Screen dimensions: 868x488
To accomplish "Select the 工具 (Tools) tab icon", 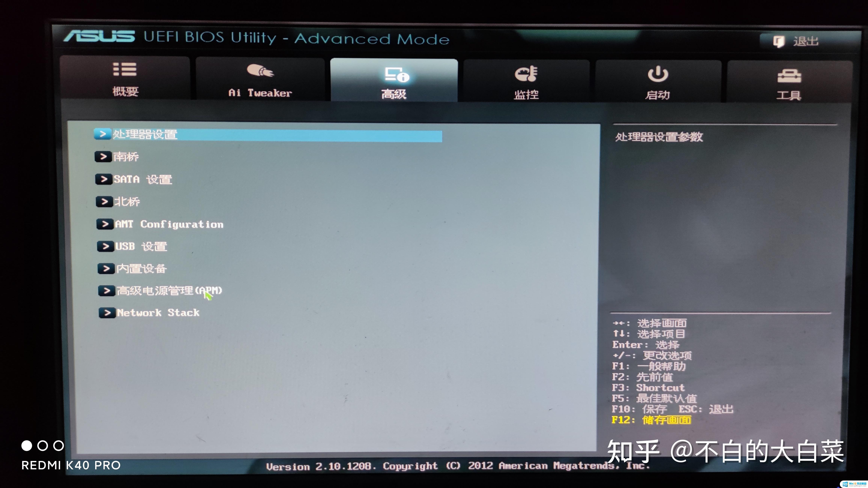I will [x=788, y=75].
